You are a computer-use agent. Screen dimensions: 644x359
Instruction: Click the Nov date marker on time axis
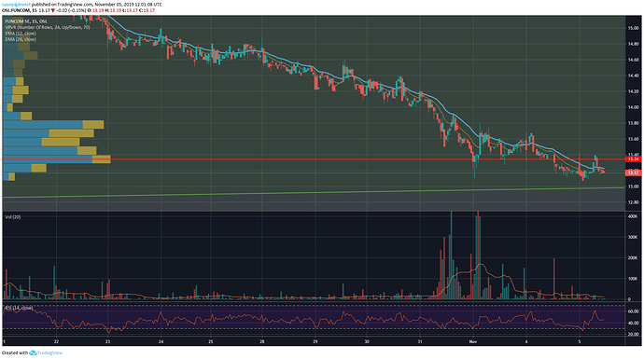472,341
